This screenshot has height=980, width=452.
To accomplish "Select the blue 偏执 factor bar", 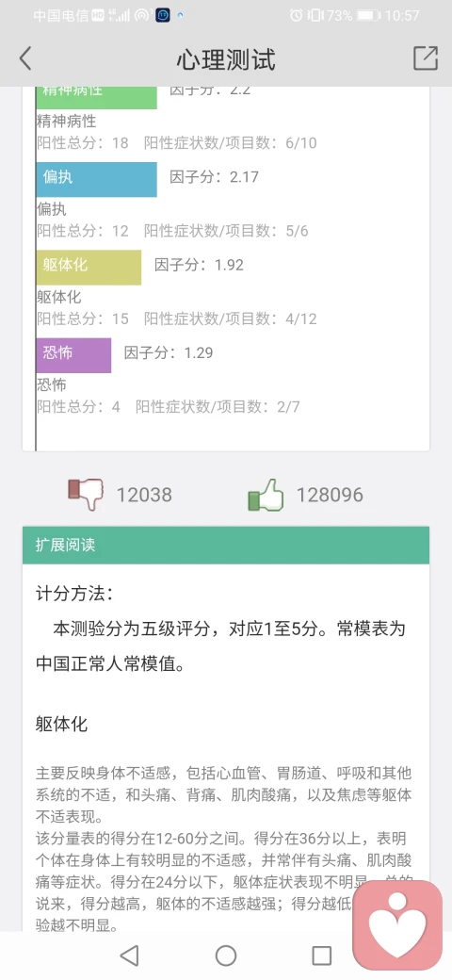I will 96,179.
